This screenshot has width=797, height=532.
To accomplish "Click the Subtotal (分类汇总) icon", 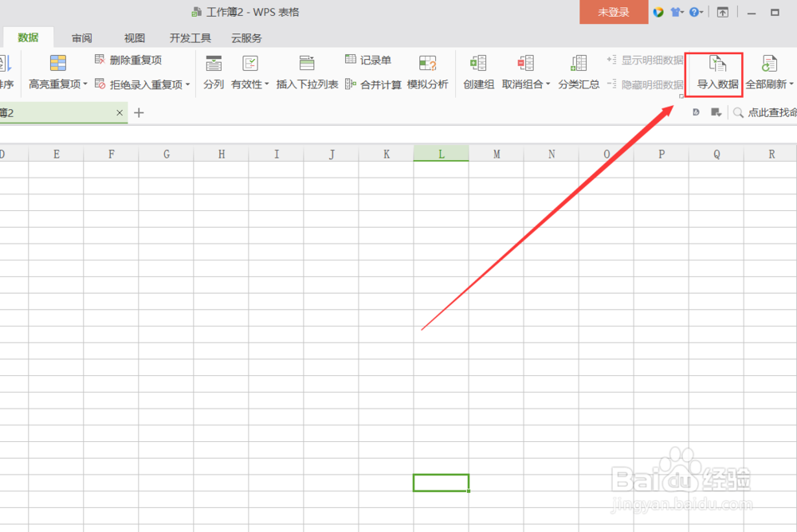I will (579, 64).
